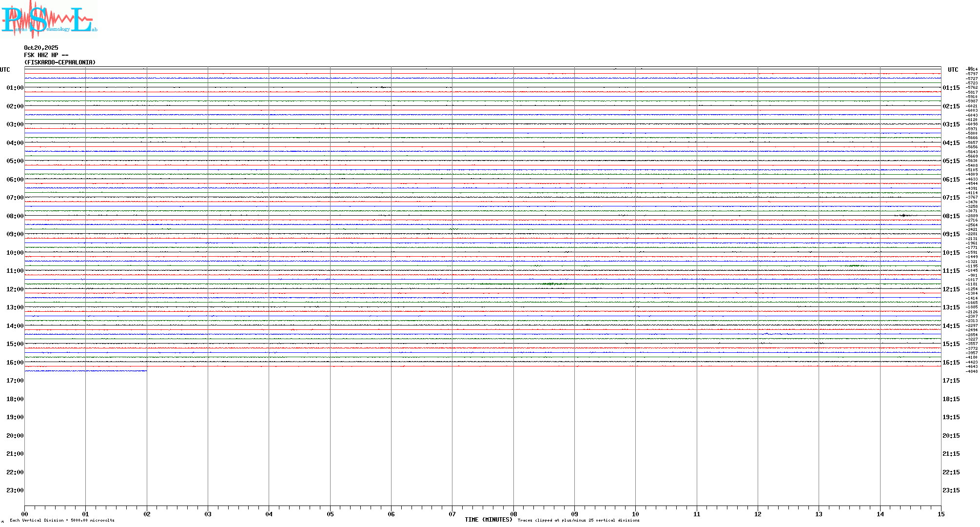Click the TIME (MINUTES) axis title

(488, 520)
